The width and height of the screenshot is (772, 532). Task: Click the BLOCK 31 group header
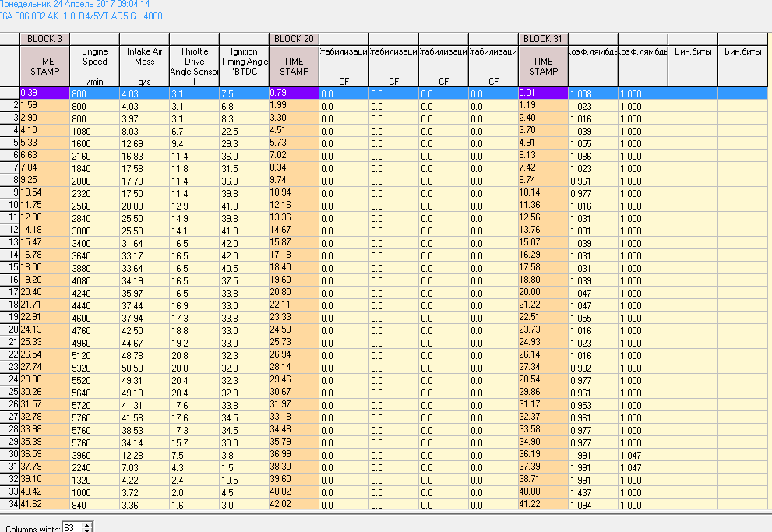coord(543,39)
